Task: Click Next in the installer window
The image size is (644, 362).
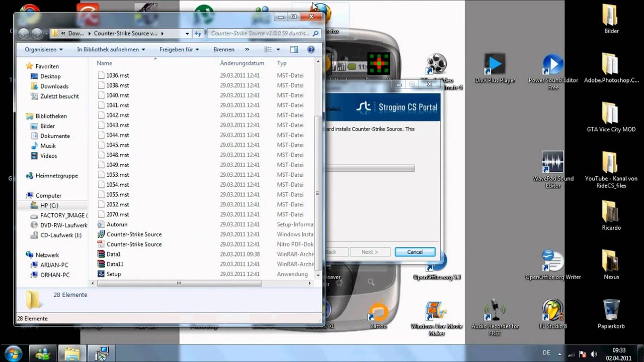Action: pyautogui.click(x=369, y=252)
